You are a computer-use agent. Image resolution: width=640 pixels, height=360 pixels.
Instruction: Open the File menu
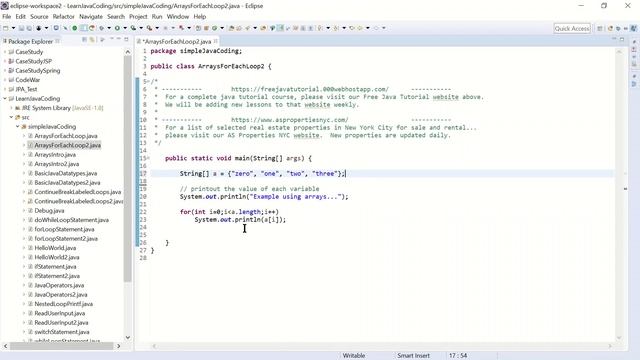[x=7, y=17]
